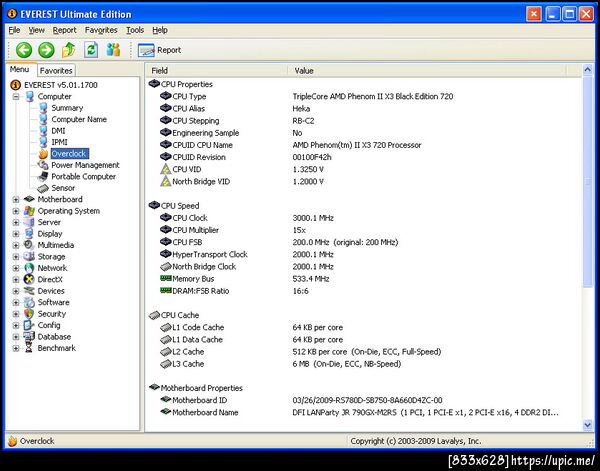Click the Benchmark hourglass icon
The width and height of the screenshot is (600, 471).
click(x=29, y=348)
